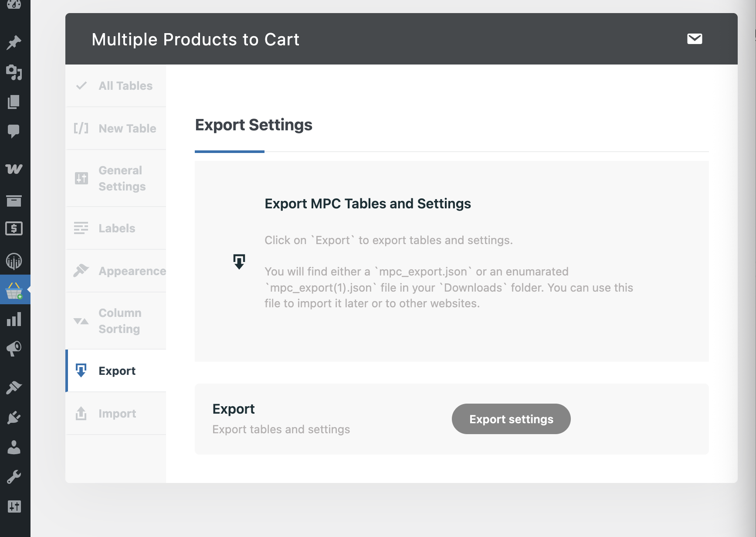Screen dimensions: 756x537
Task: Select the megaphone Marketing icon
Action: coord(15,348)
